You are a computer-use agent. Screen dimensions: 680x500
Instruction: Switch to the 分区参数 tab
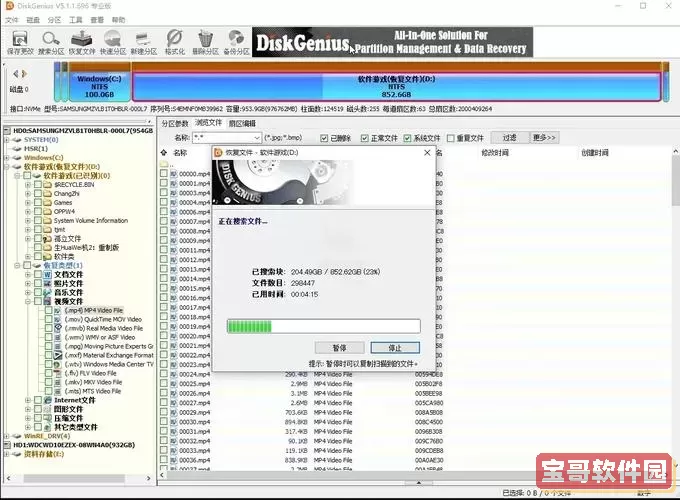click(x=175, y=124)
